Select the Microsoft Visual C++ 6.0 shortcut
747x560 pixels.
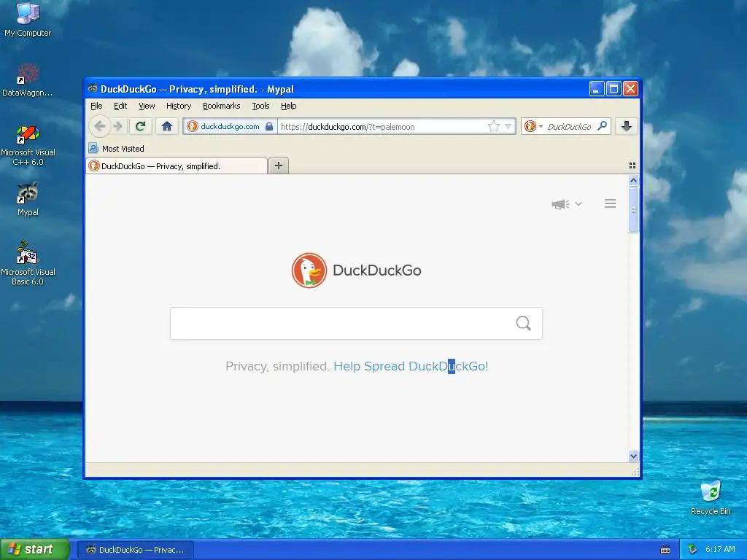point(28,145)
